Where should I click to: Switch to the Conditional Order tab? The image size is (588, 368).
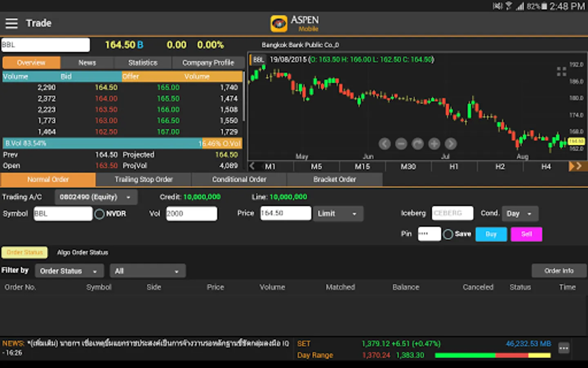click(239, 180)
